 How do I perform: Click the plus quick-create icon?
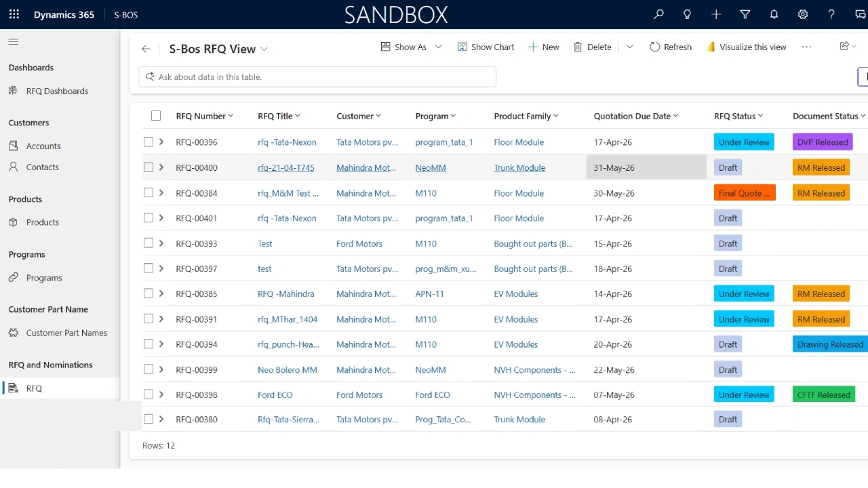point(716,14)
